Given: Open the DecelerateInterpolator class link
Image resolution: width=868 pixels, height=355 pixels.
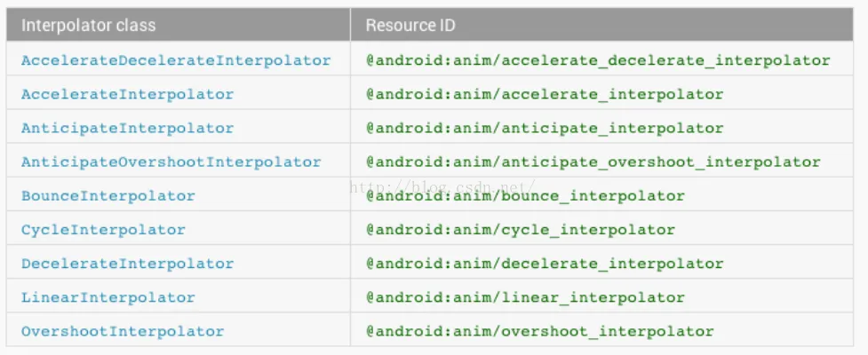Looking at the screenshot, I should pos(127,264).
